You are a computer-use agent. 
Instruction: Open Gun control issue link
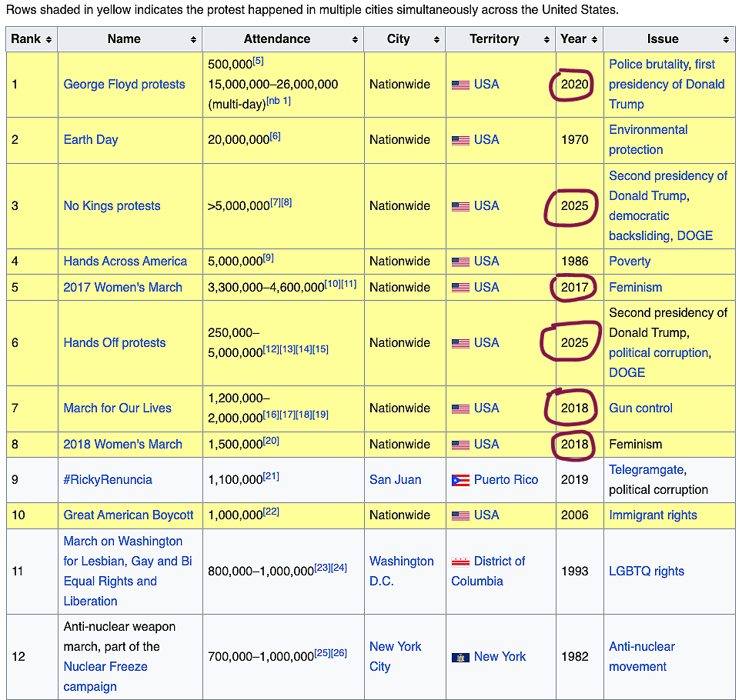640,408
